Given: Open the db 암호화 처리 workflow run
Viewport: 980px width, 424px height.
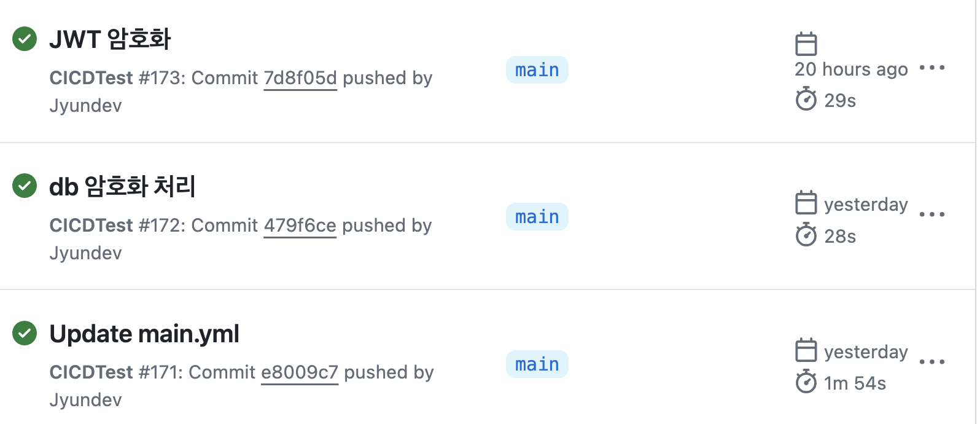Looking at the screenshot, I should 122,186.
